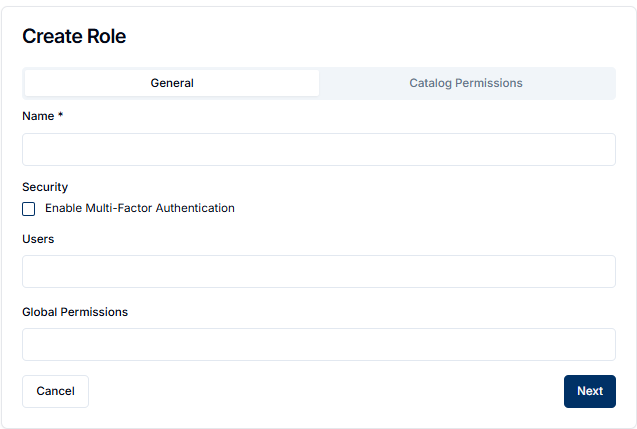Proceed with the dark blue Next button
The height and width of the screenshot is (429, 637).
(x=589, y=391)
